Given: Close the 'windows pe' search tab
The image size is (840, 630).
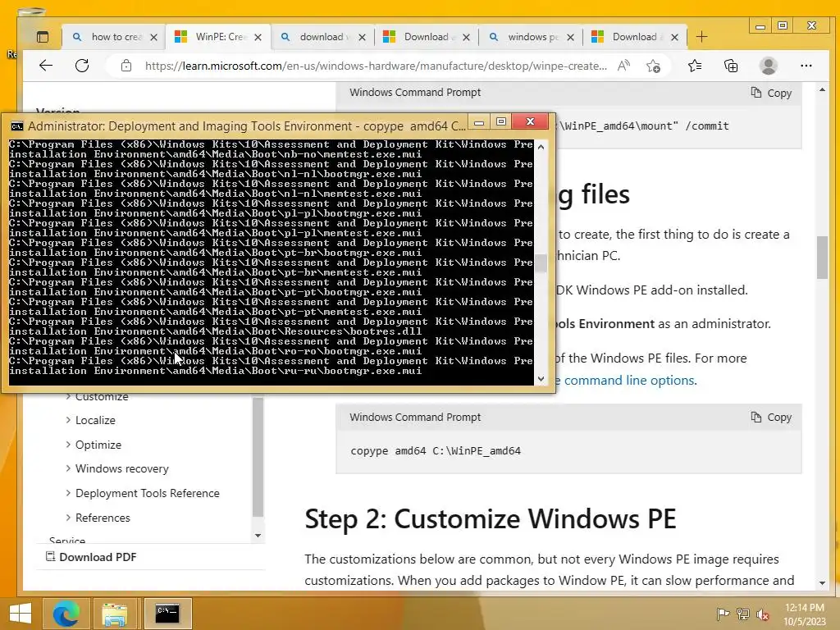Looking at the screenshot, I should [571, 37].
